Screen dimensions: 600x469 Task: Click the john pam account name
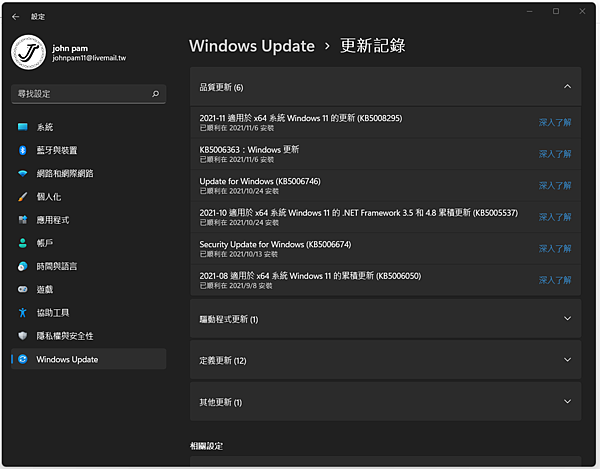click(x=70, y=48)
